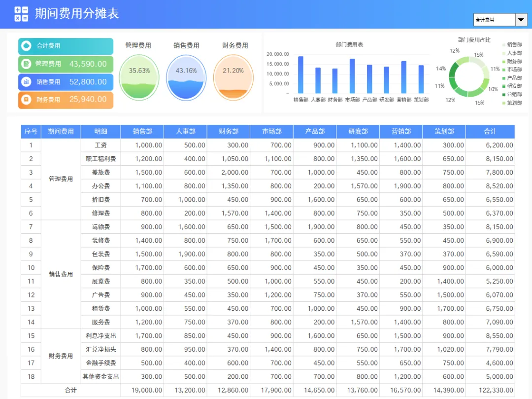Viewport: 532px width, 399px height.
Task: Select the 工资 detail cell
Action: (101, 145)
